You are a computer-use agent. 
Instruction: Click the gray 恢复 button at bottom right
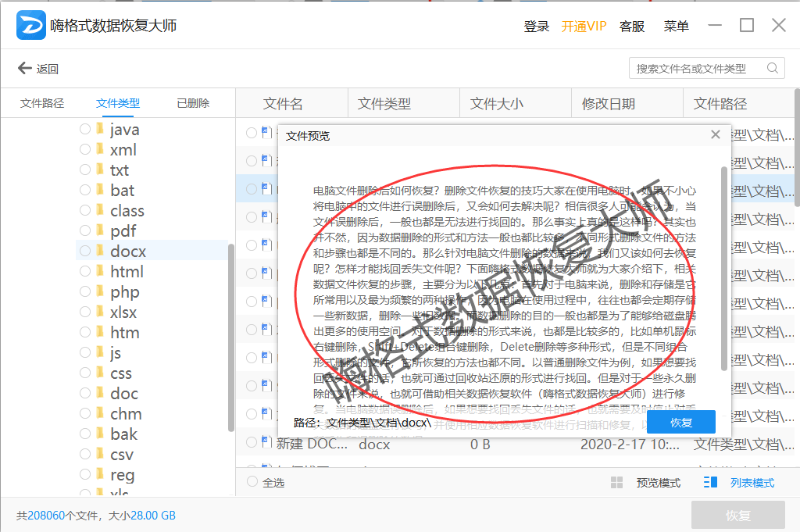point(737,515)
